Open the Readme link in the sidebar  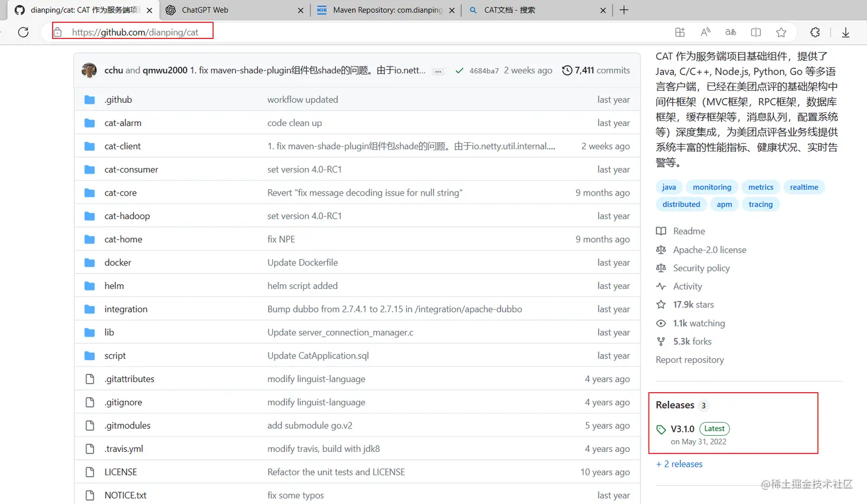[x=689, y=231]
